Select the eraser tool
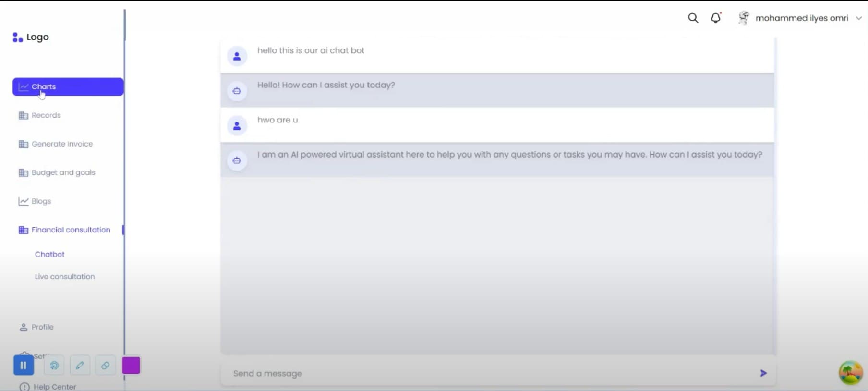 [105, 366]
